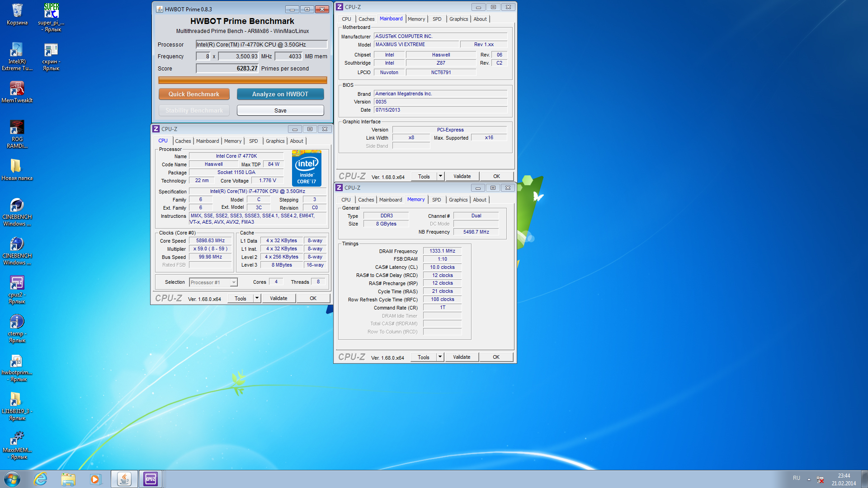Click Validate in CPU-Z Mainboard window

(x=462, y=176)
